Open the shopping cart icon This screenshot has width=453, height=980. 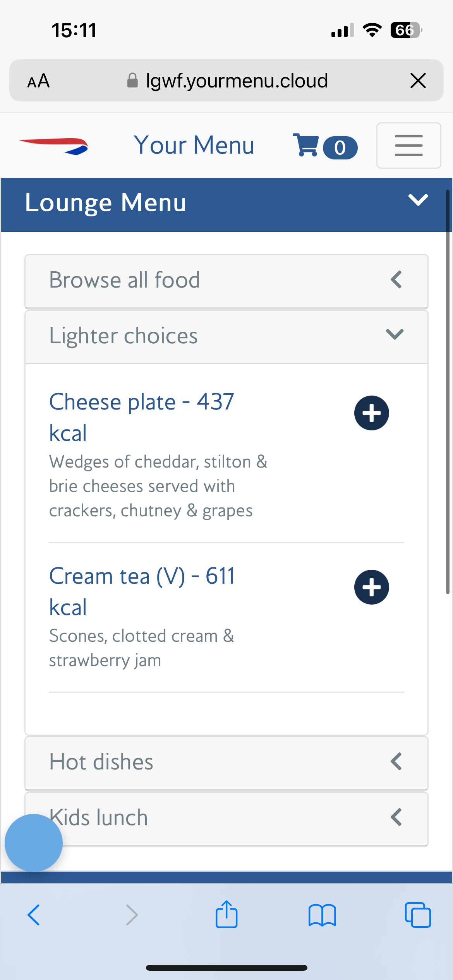point(306,146)
